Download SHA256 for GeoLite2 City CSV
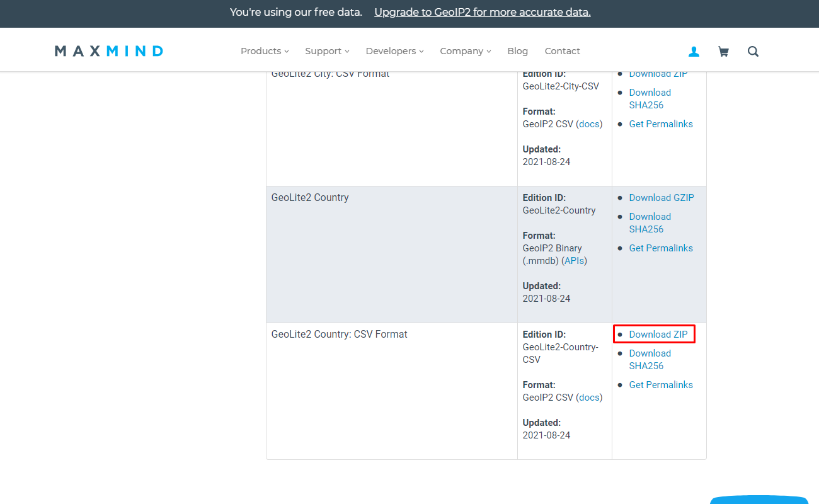Screen dimensions: 819x504 click(x=650, y=99)
